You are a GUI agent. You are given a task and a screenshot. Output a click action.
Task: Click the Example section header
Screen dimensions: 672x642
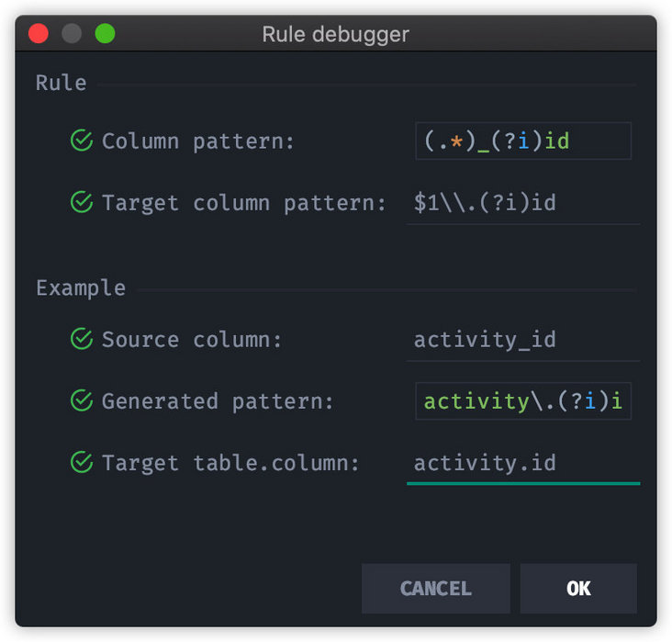pyautogui.click(x=81, y=287)
